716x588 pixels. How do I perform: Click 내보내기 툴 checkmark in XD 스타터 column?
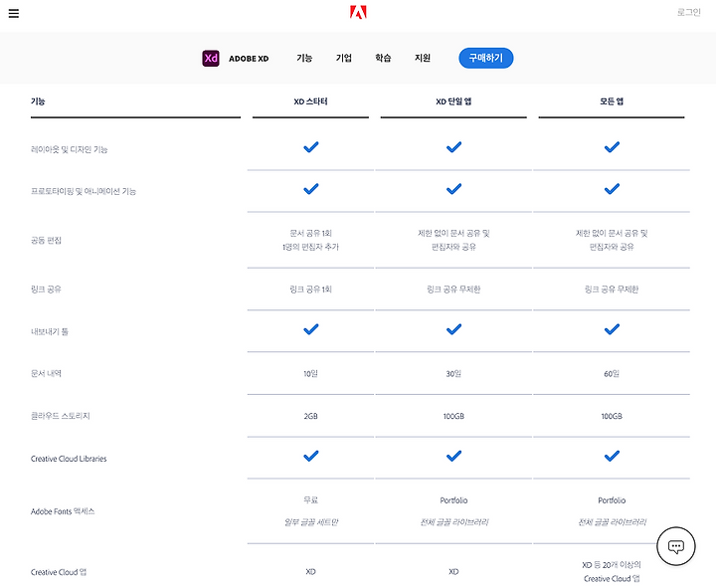coord(311,329)
